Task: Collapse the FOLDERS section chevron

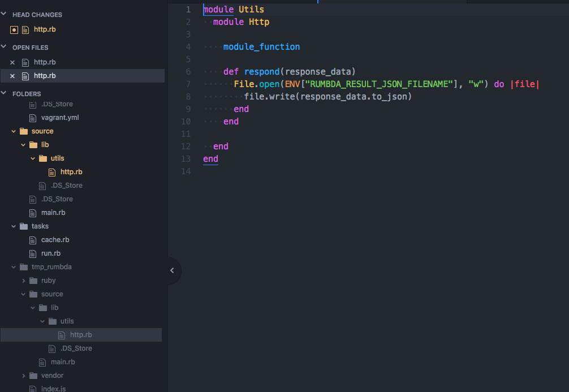Action: (x=3, y=93)
